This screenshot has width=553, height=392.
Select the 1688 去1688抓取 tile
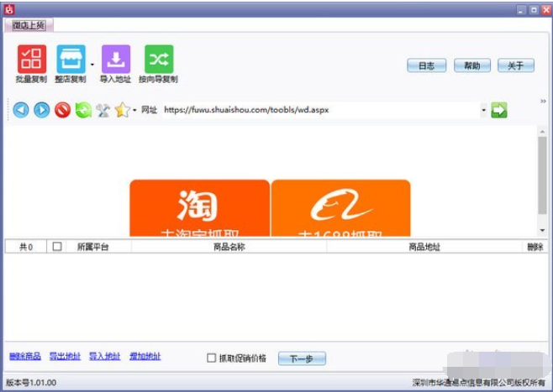pyautogui.click(x=340, y=208)
